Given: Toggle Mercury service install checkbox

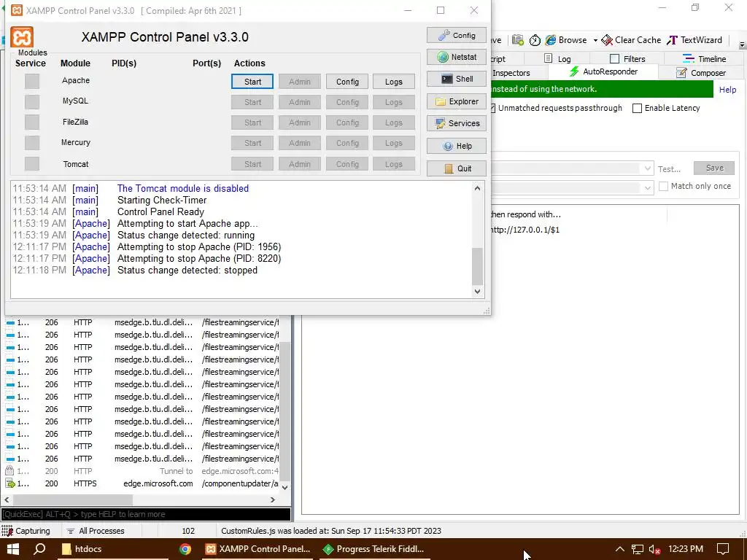Looking at the screenshot, I should [x=32, y=142].
